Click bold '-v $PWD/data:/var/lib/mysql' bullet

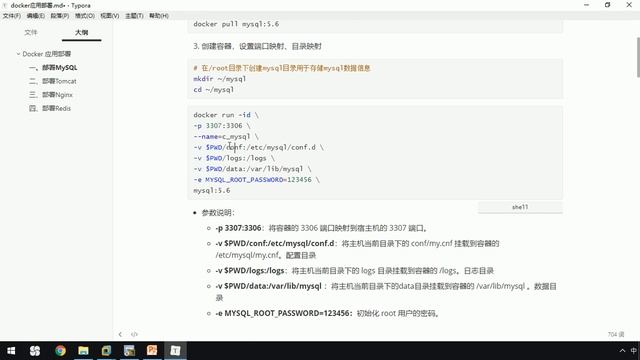(268, 286)
